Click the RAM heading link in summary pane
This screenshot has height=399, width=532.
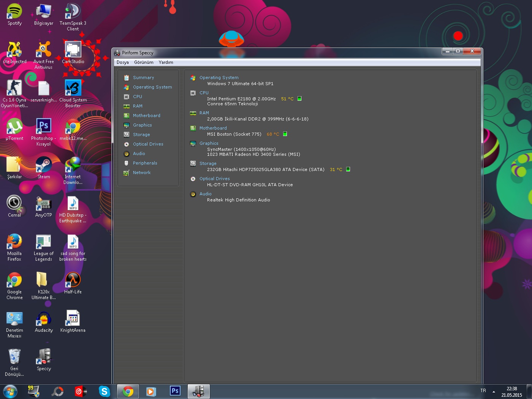[x=204, y=113]
